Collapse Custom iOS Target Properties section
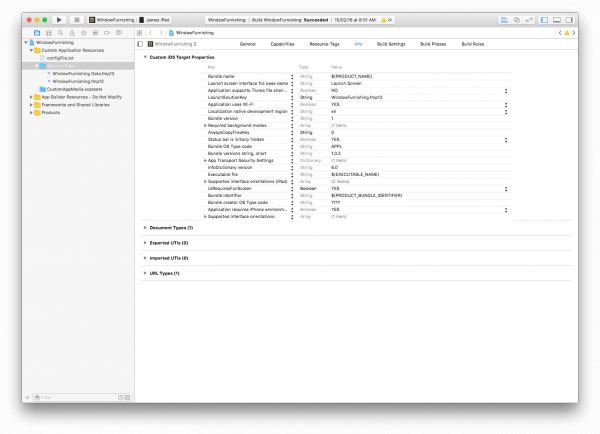 click(145, 57)
